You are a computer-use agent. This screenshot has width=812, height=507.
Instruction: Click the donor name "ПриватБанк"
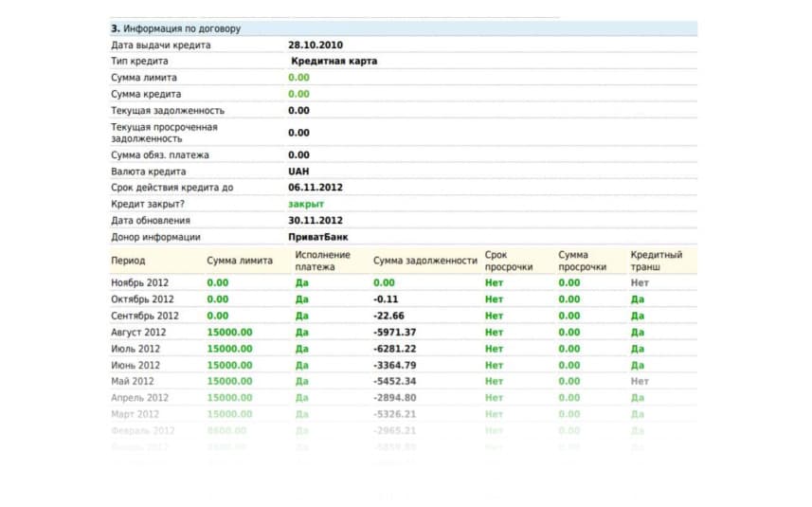(x=318, y=237)
